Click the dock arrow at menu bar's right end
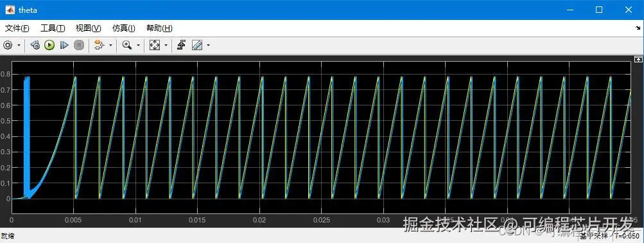The height and width of the screenshot is (243, 644). pyautogui.click(x=638, y=28)
